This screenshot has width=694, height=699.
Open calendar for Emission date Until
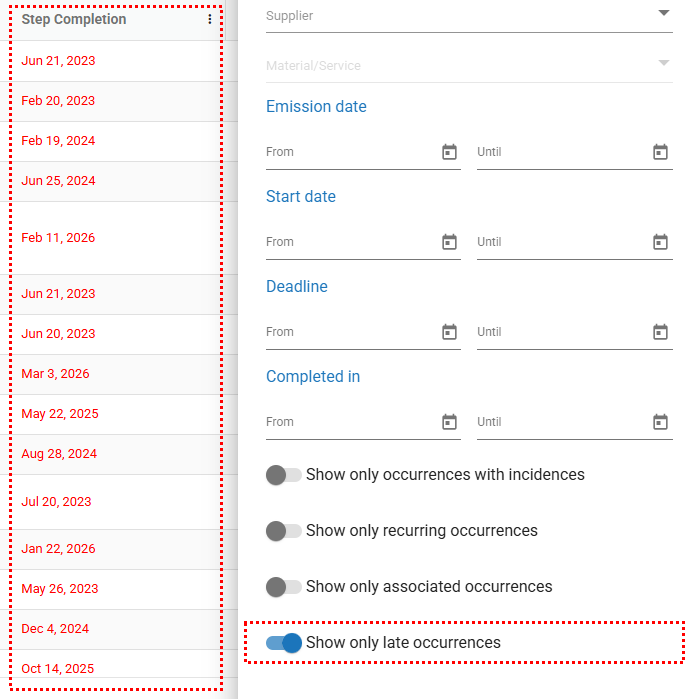(660, 152)
